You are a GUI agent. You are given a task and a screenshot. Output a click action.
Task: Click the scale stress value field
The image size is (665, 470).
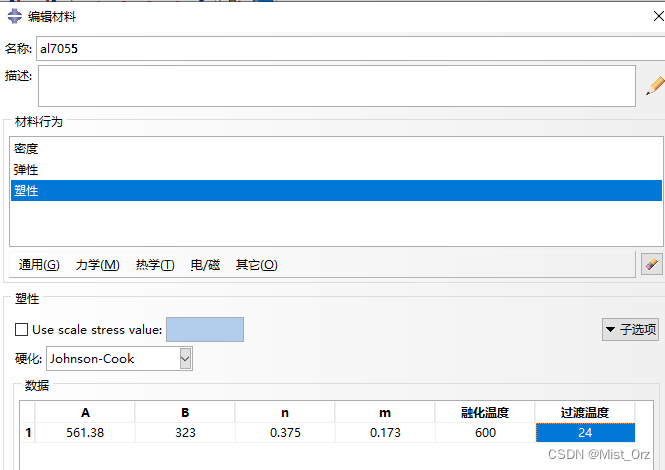point(204,329)
